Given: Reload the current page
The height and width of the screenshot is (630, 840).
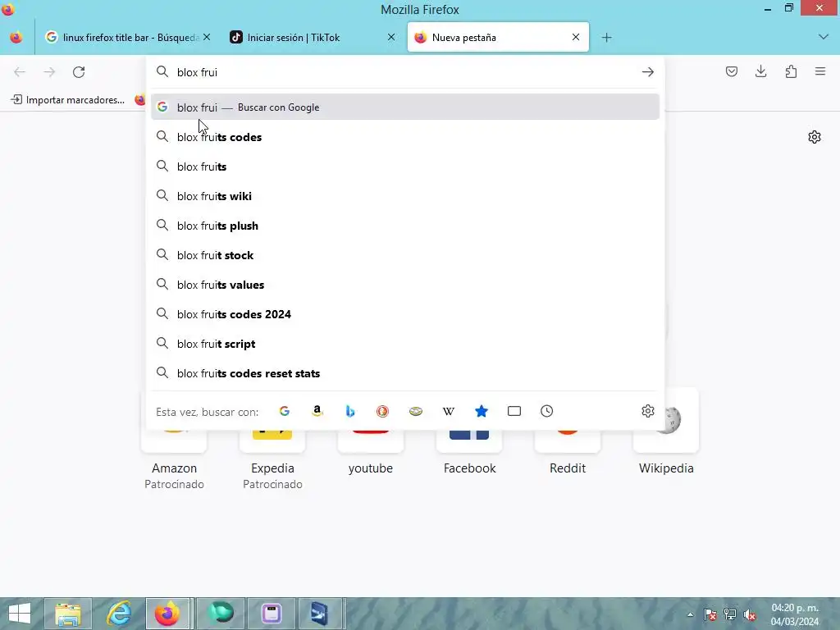Looking at the screenshot, I should point(79,72).
